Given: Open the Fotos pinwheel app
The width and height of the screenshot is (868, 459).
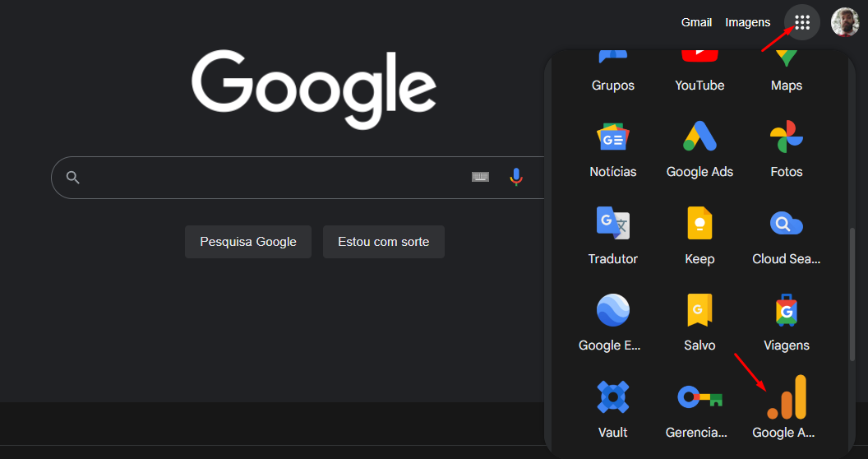Looking at the screenshot, I should (786, 150).
